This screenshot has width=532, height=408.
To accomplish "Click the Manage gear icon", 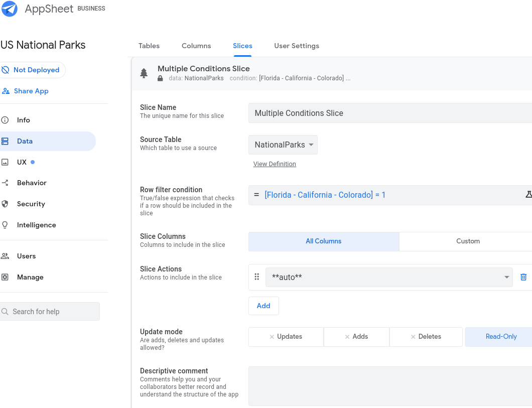I will [x=5, y=277].
